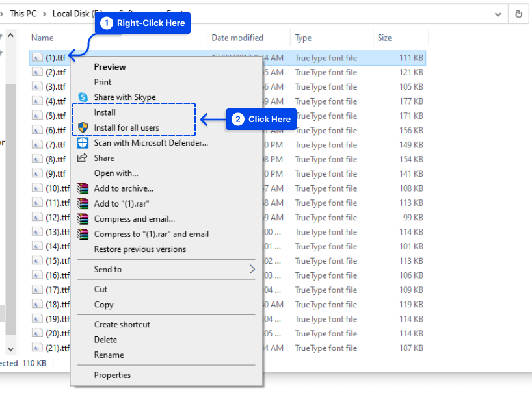
Task: Sort by the Size column header
Action: tap(385, 38)
